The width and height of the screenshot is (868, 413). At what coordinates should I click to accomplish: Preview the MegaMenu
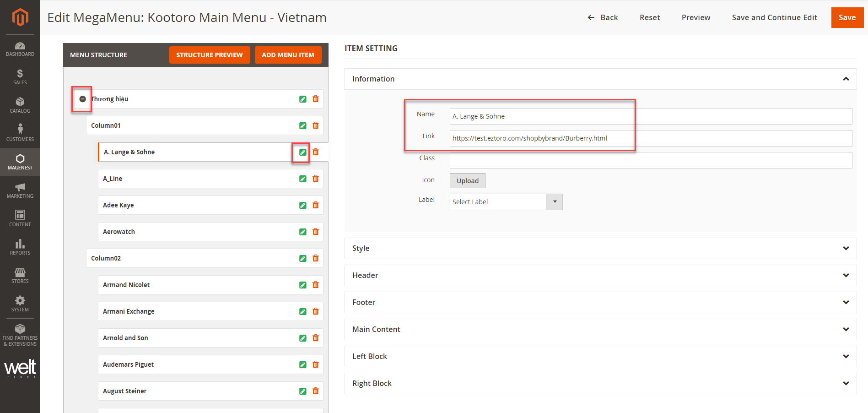tap(696, 17)
